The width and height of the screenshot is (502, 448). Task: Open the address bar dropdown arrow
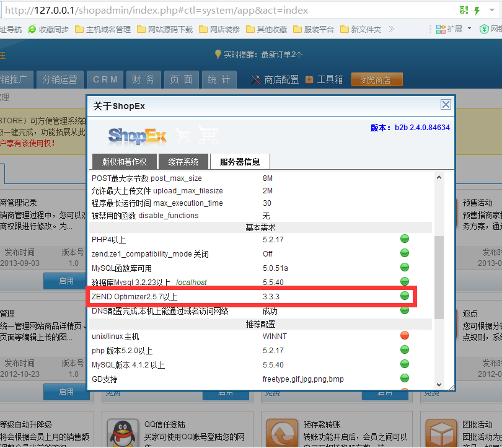point(491,11)
